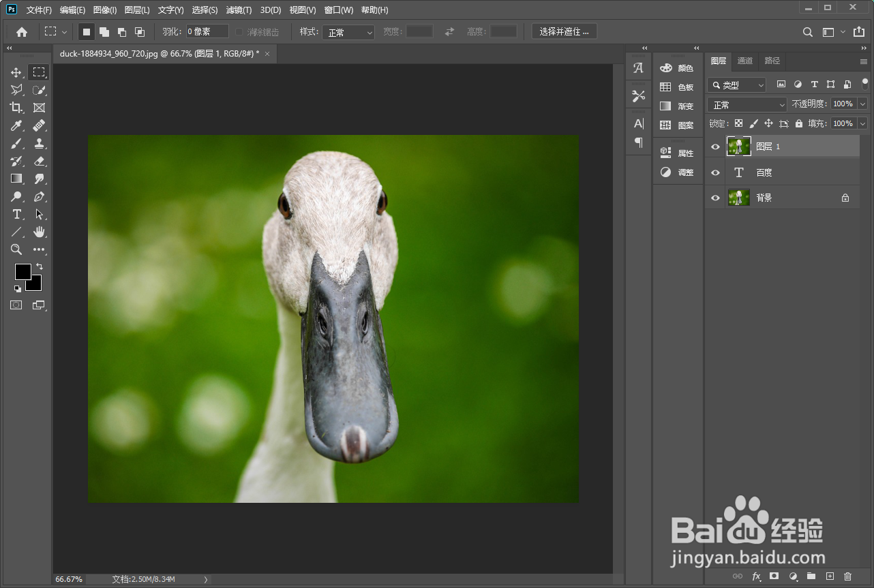Select the Eraser tool
This screenshot has width=874, height=588.
39,161
